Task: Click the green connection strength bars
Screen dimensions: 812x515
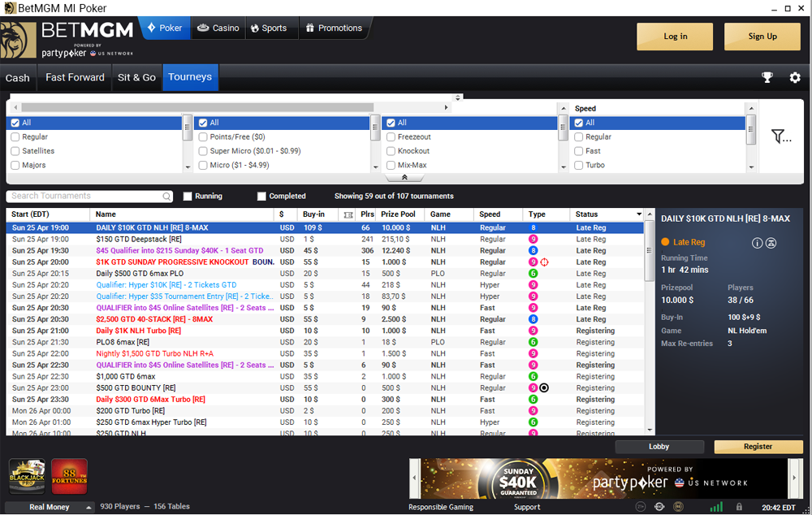Action: [x=716, y=507]
